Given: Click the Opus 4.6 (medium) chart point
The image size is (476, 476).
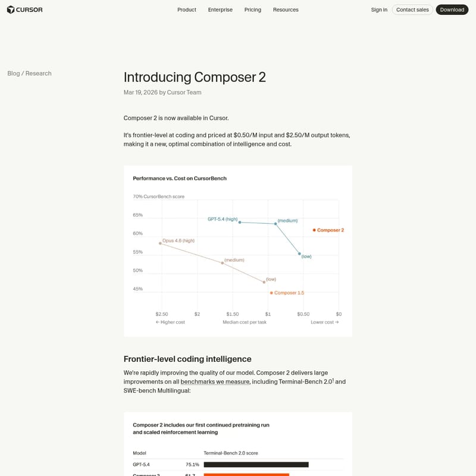Looking at the screenshot, I should click(x=222, y=263).
